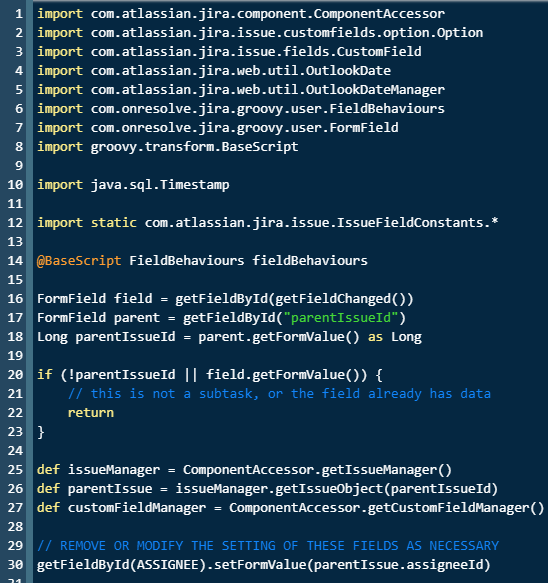This screenshot has height=583, width=548.
Task: Click 'parentIssue.assigneeId' on line 30
Action: [398, 565]
